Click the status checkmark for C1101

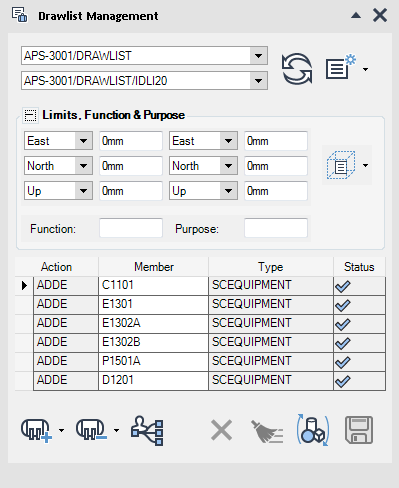[343, 286]
